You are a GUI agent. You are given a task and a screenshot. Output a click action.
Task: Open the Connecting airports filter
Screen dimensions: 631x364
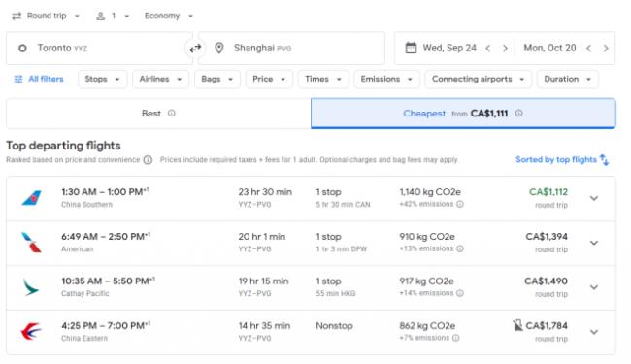[478, 79]
